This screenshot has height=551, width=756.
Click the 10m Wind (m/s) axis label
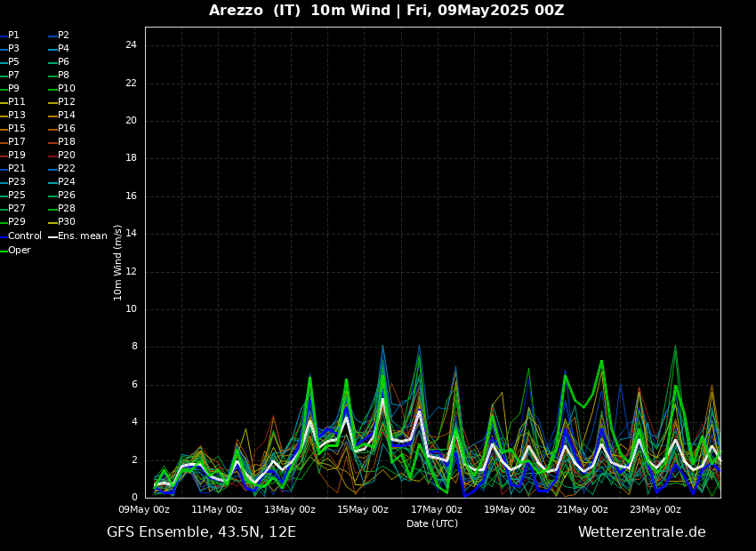[x=118, y=262]
